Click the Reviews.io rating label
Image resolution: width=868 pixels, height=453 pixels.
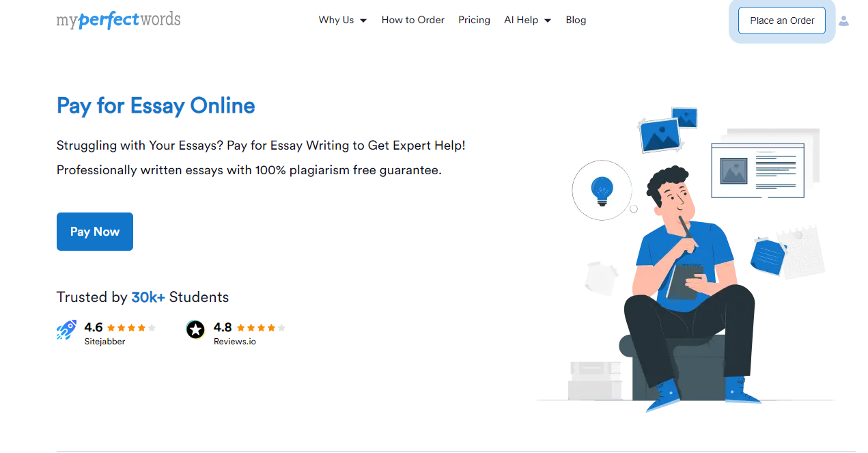pyautogui.click(x=235, y=341)
